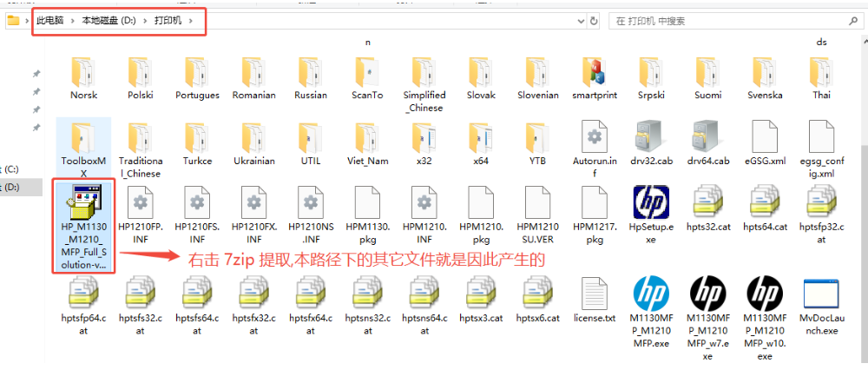Expand the chevron after 打印机 breadcrumb
868x370 pixels.
pos(191,21)
